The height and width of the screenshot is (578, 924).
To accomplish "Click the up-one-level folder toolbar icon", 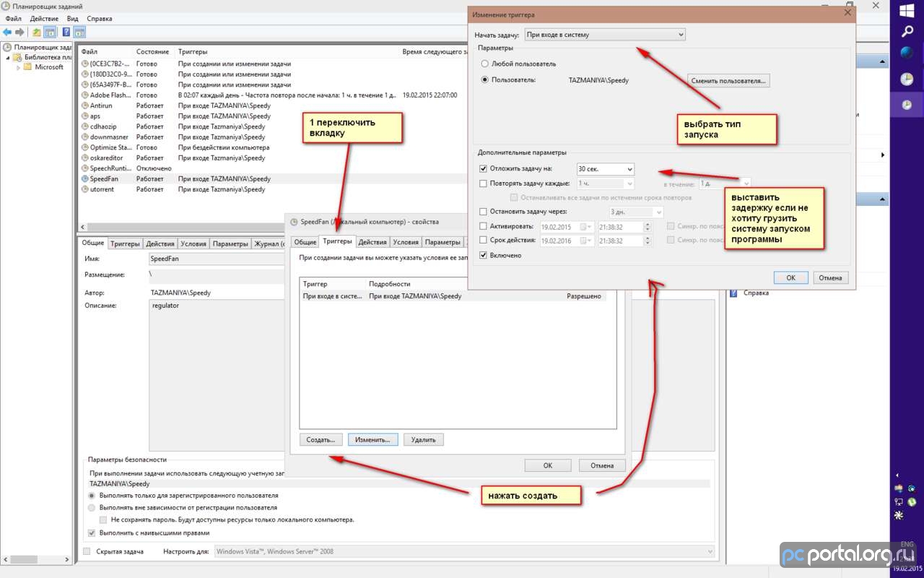I will (x=37, y=32).
